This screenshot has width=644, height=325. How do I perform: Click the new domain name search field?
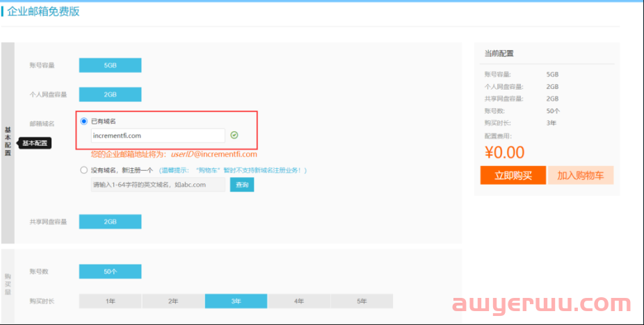(x=158, y=185)
